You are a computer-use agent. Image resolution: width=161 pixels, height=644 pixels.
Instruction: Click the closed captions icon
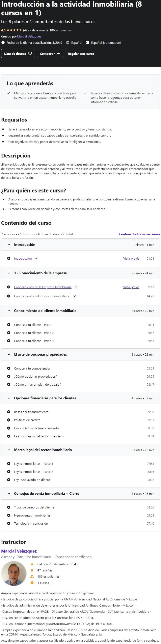point(87,43)
